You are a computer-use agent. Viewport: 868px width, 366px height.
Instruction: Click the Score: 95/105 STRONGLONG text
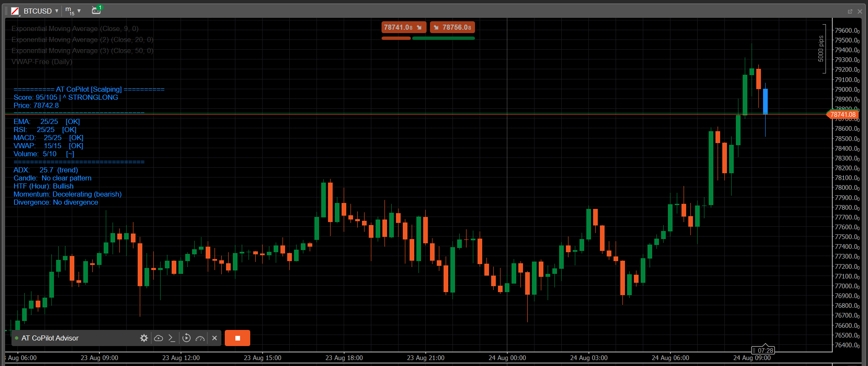click(x=66, y=97)
